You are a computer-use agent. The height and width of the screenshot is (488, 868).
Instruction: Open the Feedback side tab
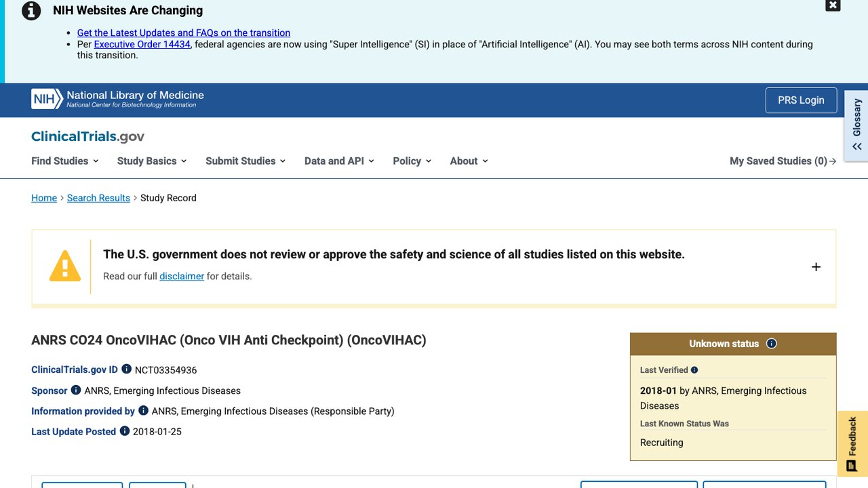click(852, 443)
